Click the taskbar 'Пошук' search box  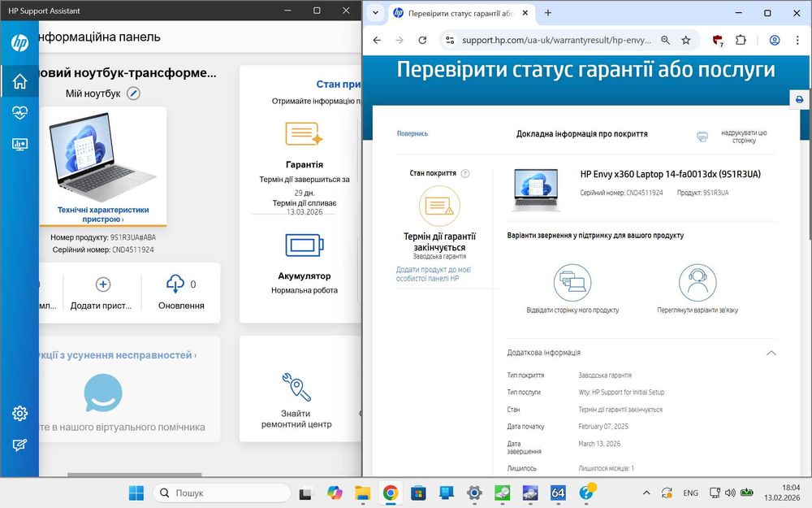[x=222, y=493]
